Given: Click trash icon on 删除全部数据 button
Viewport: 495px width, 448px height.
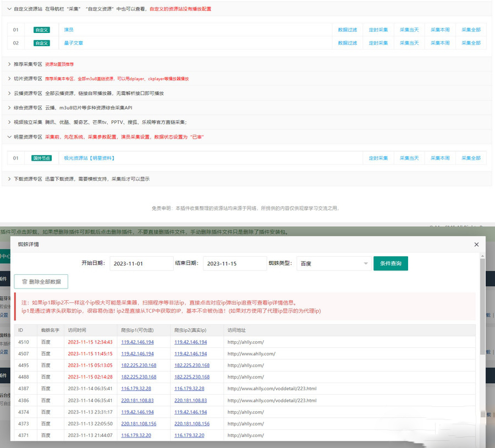Looking at the screenshot, I should tap(25, 281).
